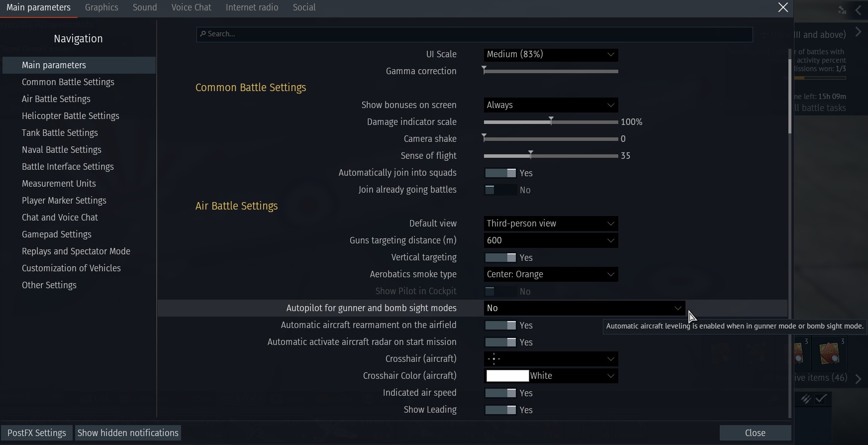This screenshot has width=868, height=445.
Task: Click the Gamma correction slider
Action: click(x=551, y=71)
